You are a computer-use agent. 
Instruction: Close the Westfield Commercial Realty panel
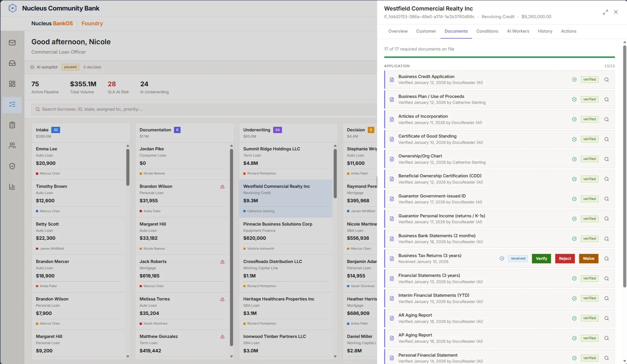click(616, 12)
